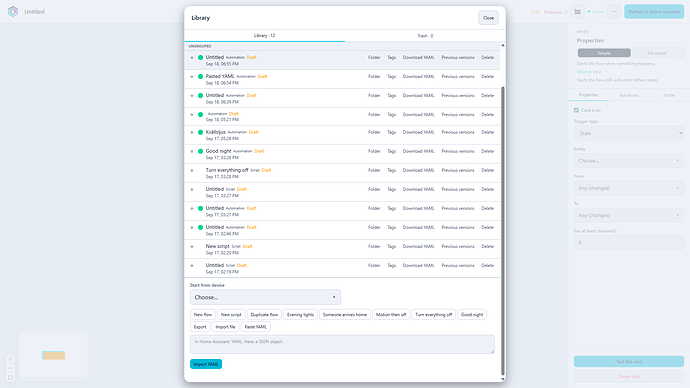690x388 pixels.
Task: Open the Trigger type State dropdown
Action: (629, 133)
